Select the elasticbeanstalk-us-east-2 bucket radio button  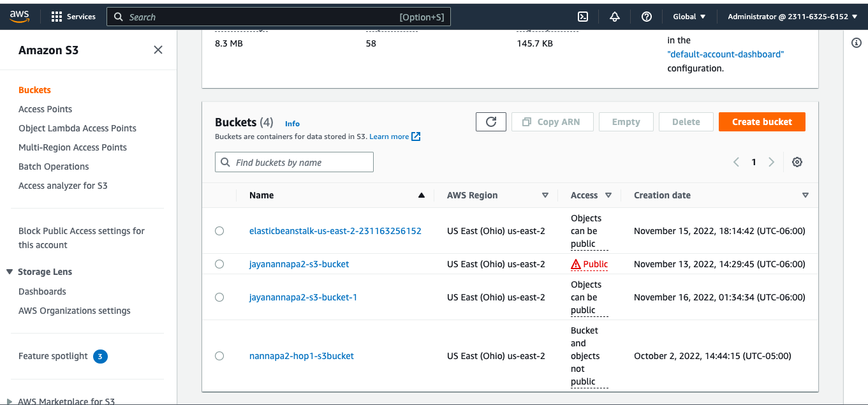(x=219, y=231)
